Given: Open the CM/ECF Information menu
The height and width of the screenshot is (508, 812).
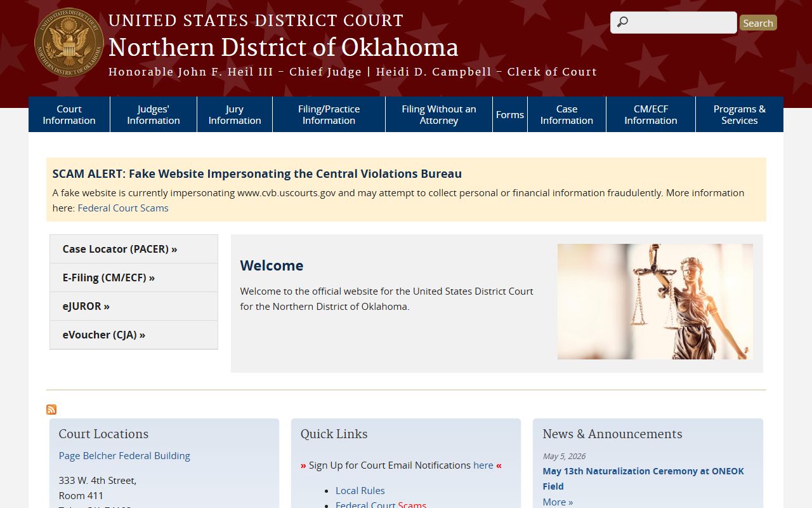Looking at the screenshot, I should 651,114.
